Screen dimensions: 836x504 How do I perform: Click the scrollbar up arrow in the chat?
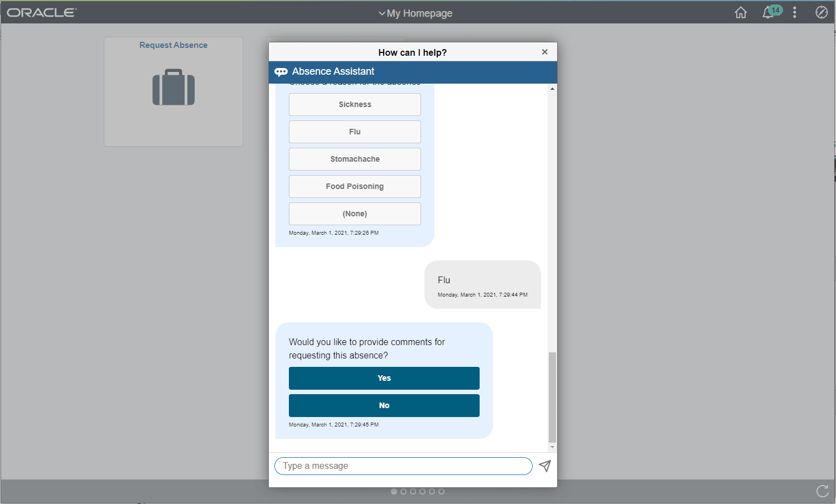pyautogui.click(x=552, y=88)
